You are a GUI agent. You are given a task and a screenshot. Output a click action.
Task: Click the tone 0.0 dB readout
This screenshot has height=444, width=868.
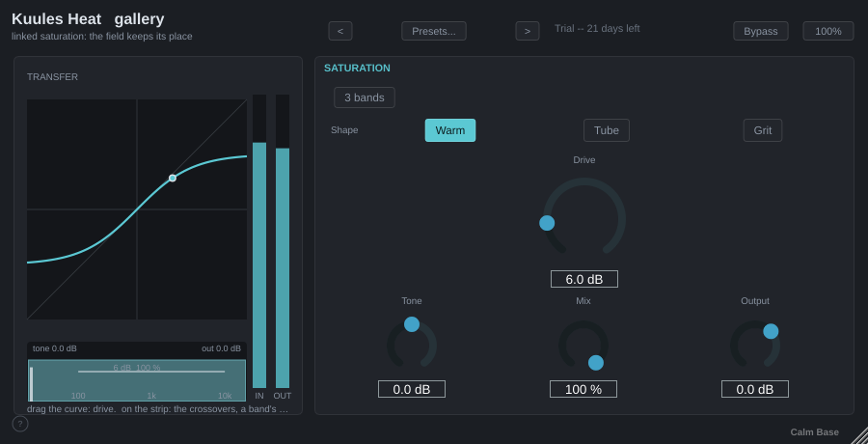point(55,348)
